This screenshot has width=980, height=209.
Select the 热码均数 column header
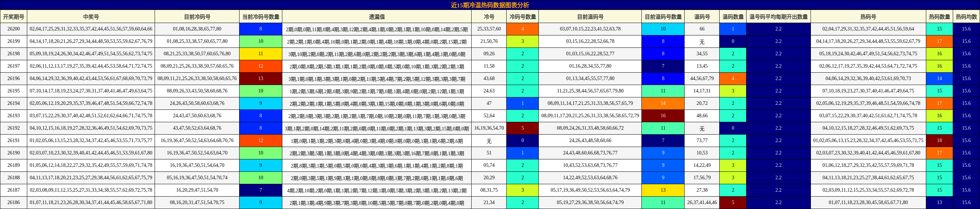pyautogui.click(x=966, y=17)
